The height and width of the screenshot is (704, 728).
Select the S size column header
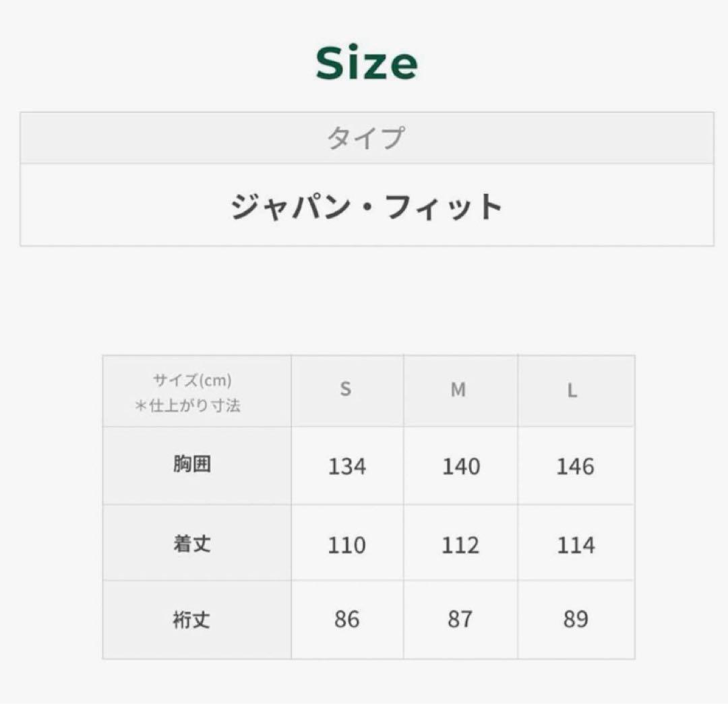tap(346, 389)
